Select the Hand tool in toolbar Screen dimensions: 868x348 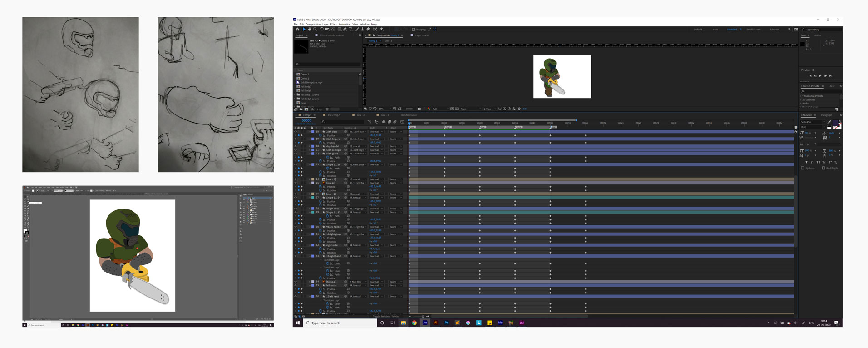coord(310,29)
